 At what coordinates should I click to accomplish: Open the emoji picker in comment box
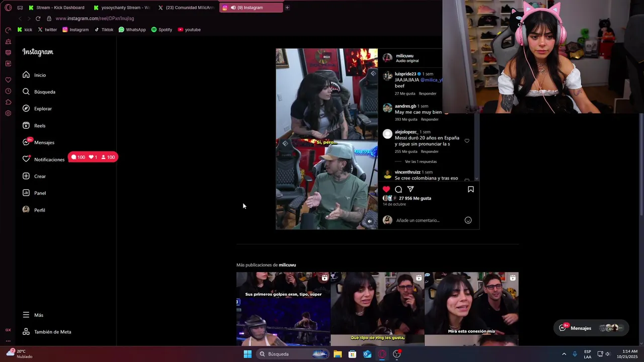(468, 220)
